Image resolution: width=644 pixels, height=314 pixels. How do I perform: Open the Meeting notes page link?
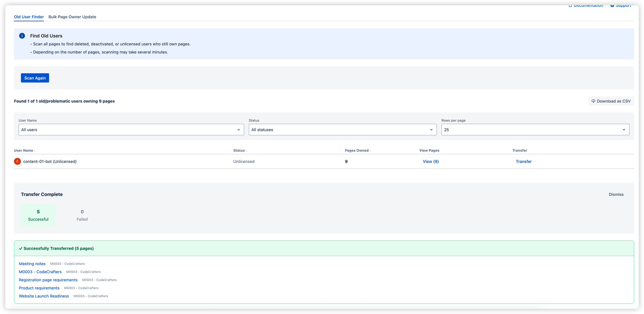[x=32, y=263]
